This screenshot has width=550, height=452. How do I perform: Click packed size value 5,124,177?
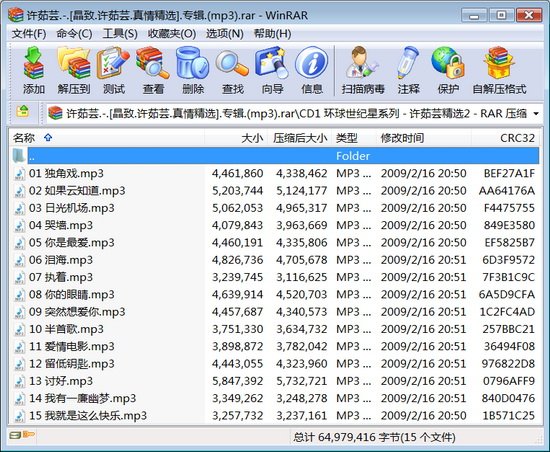coord(302,191)
